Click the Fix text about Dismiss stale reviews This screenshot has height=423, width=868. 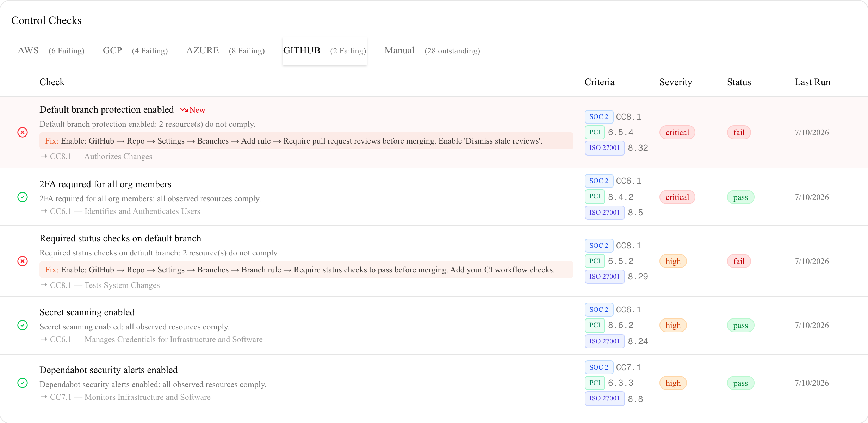[306, 141]
